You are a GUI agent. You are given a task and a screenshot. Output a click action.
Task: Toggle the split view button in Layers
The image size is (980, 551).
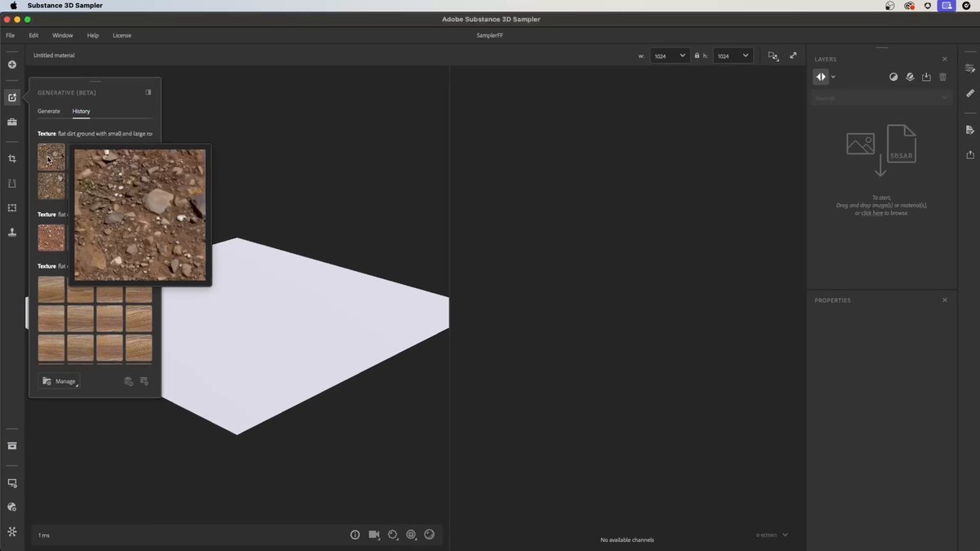coord(821,77)
